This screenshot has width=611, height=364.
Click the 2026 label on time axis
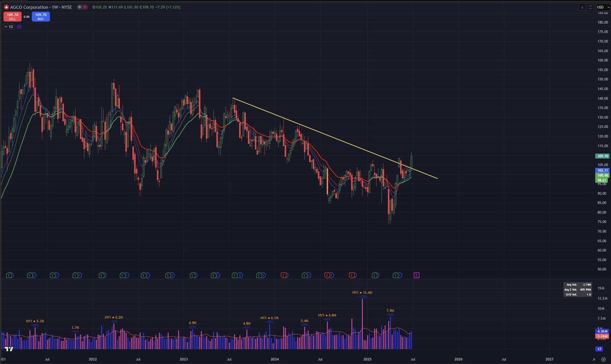[x=458, y=359]
